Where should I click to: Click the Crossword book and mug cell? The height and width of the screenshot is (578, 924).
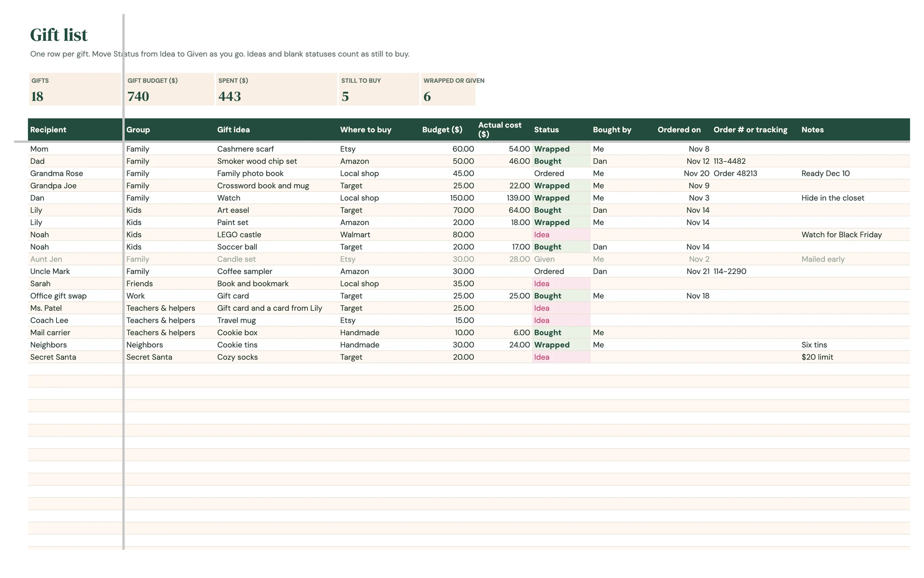point(263,186)
